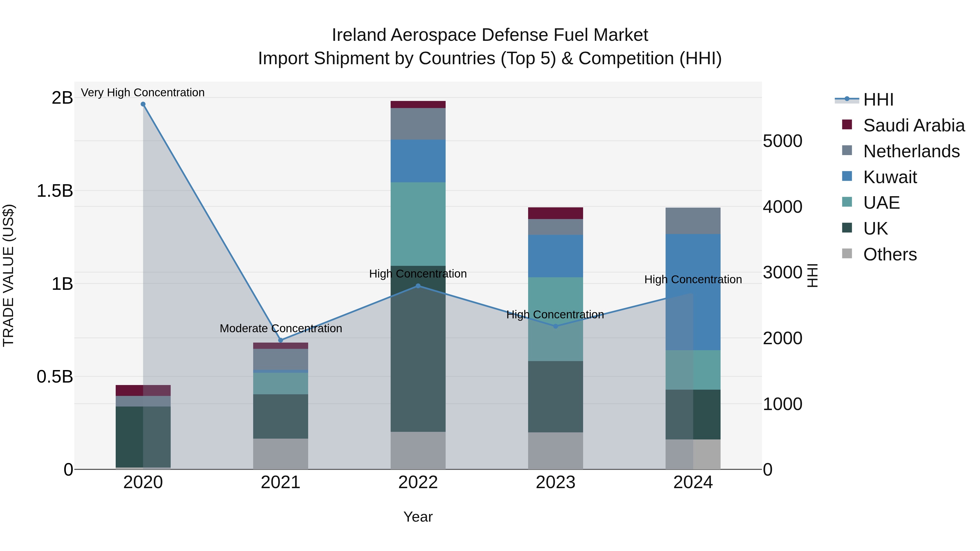Click the 2021 HHI data point
The image size is (980, 551).
tap(281, 340)
